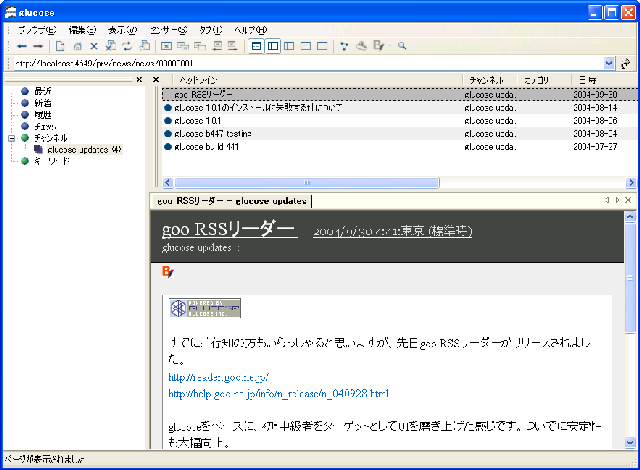Open the ヘルプ menu
Image resolution: width=640 pixels, height=470 pixels.
pyautogui.click(x=251, y=30)
